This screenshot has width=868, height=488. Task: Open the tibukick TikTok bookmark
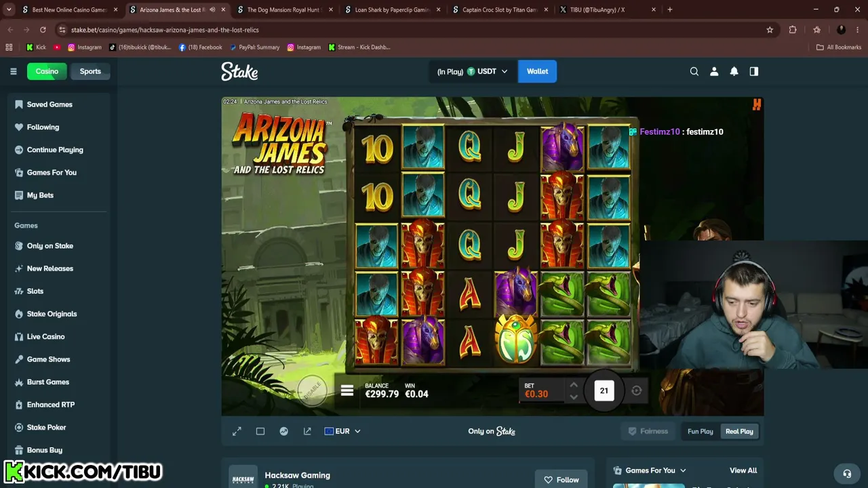click(140, 47)
